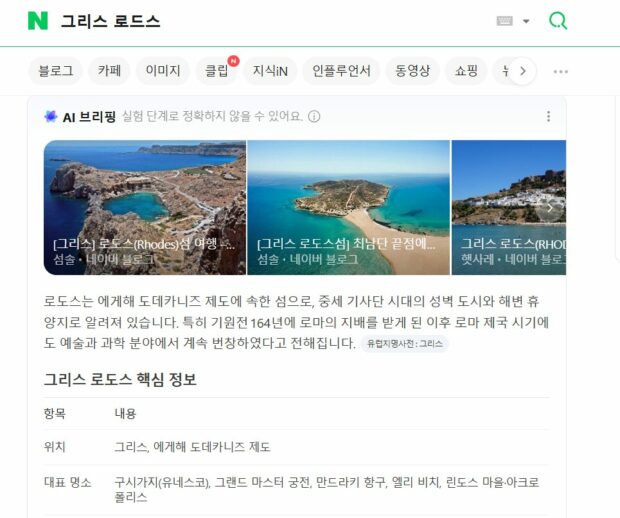620x518 pixels.
Task: Click the AI 브리핑 sparkle logo icon
Action: pyautogui.click(x=51, y=117)
